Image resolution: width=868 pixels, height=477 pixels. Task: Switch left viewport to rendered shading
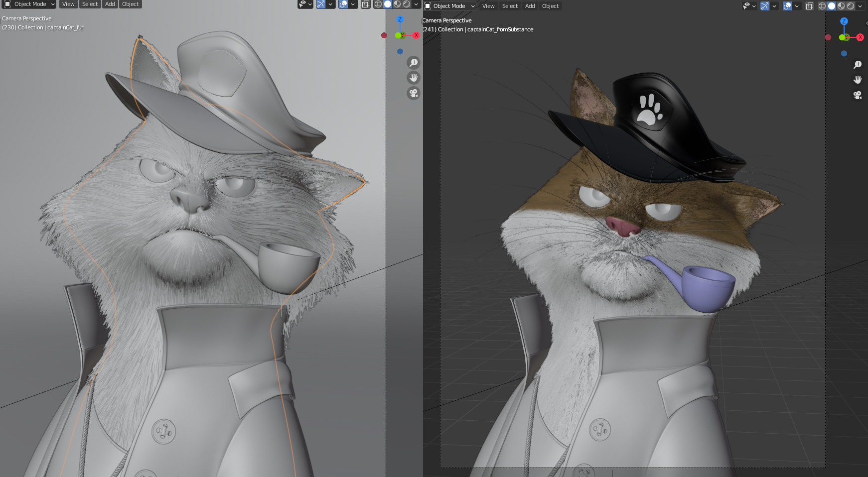407,4
